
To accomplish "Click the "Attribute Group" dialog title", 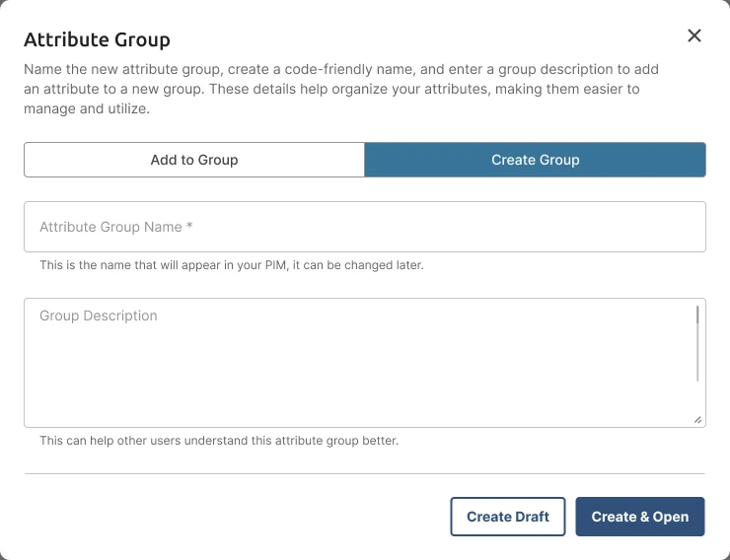I will (x=97, y=39).
